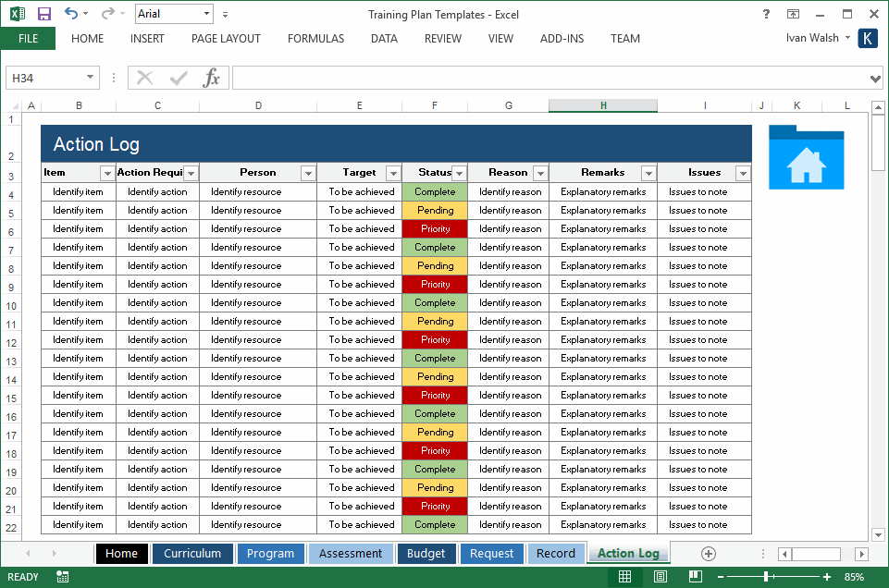Open the Insert Function dialog
This screenshot has width=889, height=588.
211,77
